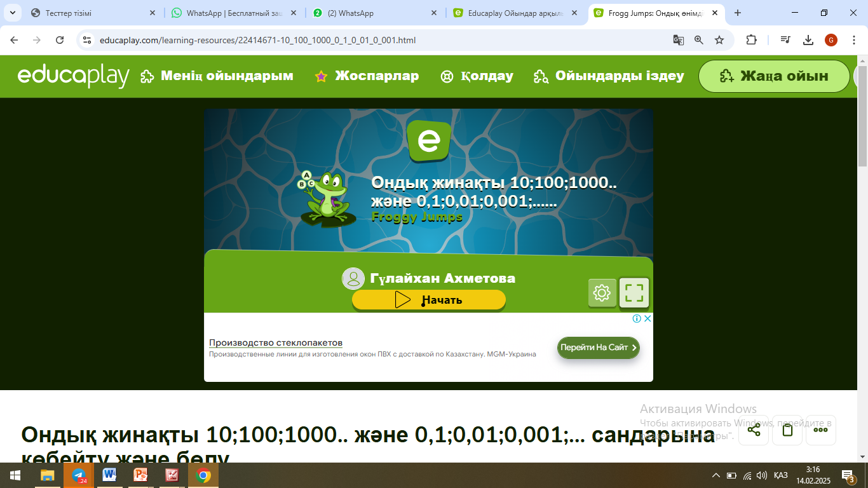Open the ad info icon
This screenshot has width=868, height=488.
637,318
